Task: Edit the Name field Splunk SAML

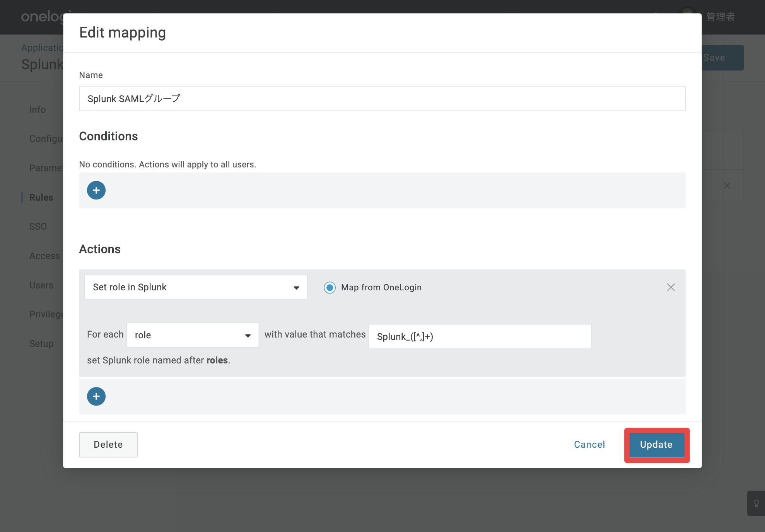Action: click(382, 99)
